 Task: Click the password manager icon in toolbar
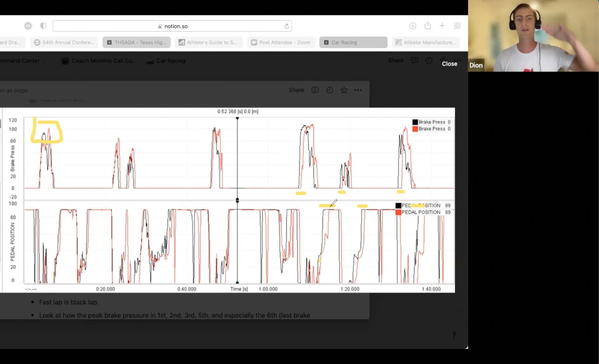click(x=28, y=26)
